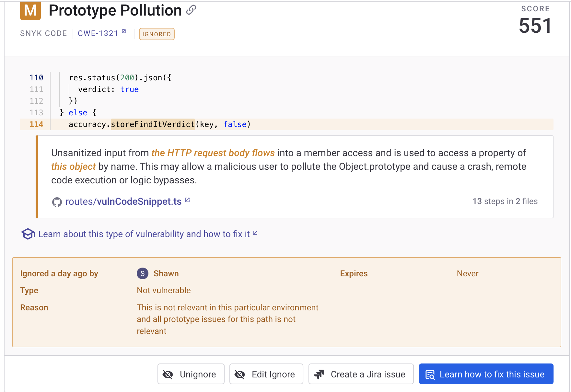Click the GitHub icon beside file path

(57, 202)
